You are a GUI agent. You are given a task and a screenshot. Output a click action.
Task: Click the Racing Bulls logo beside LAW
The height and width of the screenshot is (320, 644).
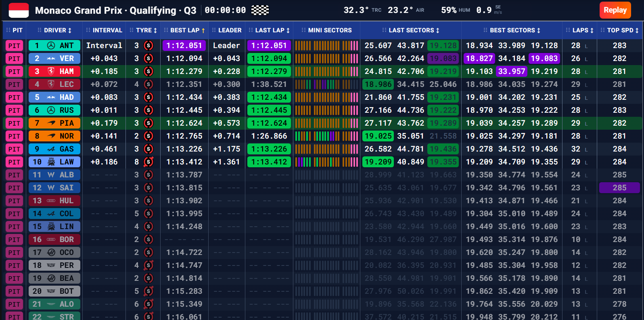[51, 162]
